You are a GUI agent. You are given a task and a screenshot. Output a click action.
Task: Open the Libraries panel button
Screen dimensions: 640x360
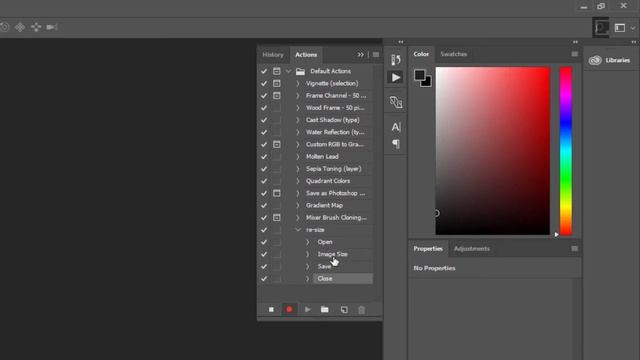(610, 60)
